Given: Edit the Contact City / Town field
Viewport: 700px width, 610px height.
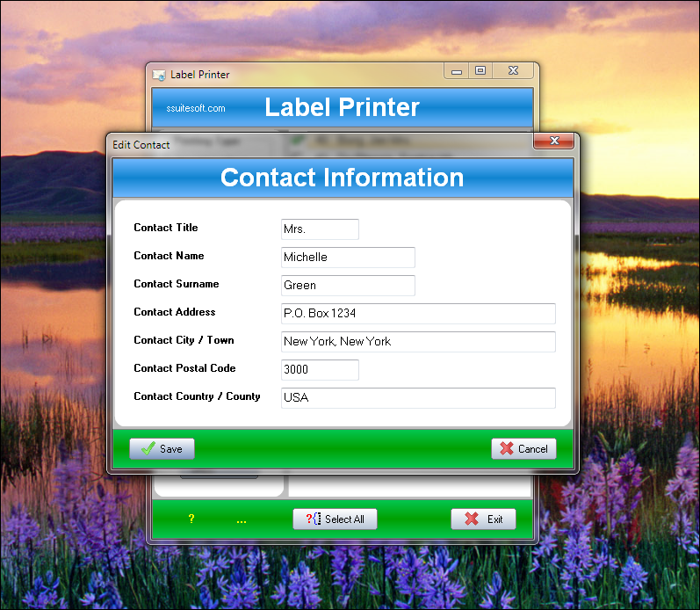Looking at the screenshot, I should click(x=418, y=342).
